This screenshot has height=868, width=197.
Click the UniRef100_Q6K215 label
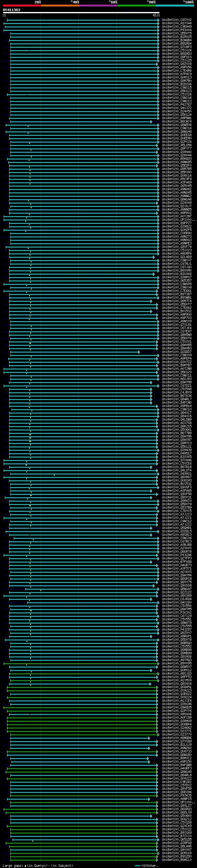[x=177, y=426]
